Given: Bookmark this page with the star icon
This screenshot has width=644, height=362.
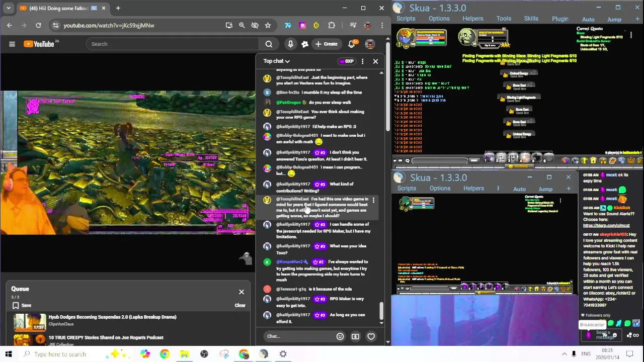Looking at the screenshot, I should coord(268,25).
